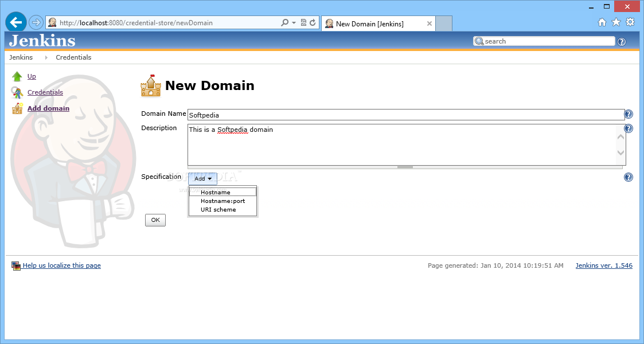Click the browser Forward arrow button
Screen dimensions: 644x344
(36, 22)
